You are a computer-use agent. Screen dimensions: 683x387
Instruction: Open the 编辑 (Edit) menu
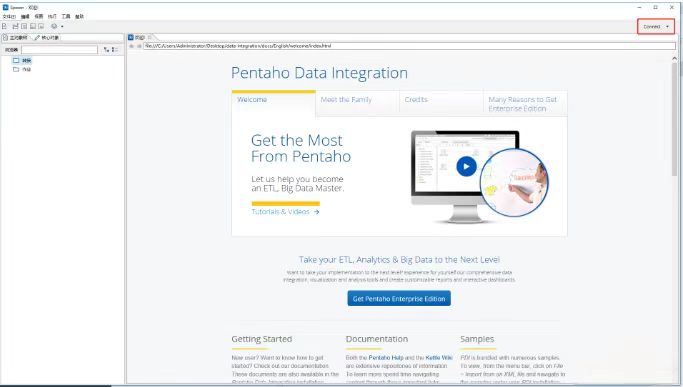click(25, 16)
